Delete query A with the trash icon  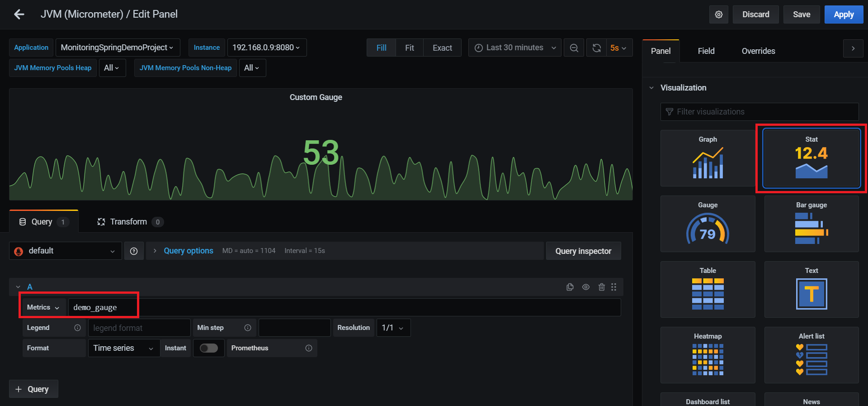(x=602, y=287)
